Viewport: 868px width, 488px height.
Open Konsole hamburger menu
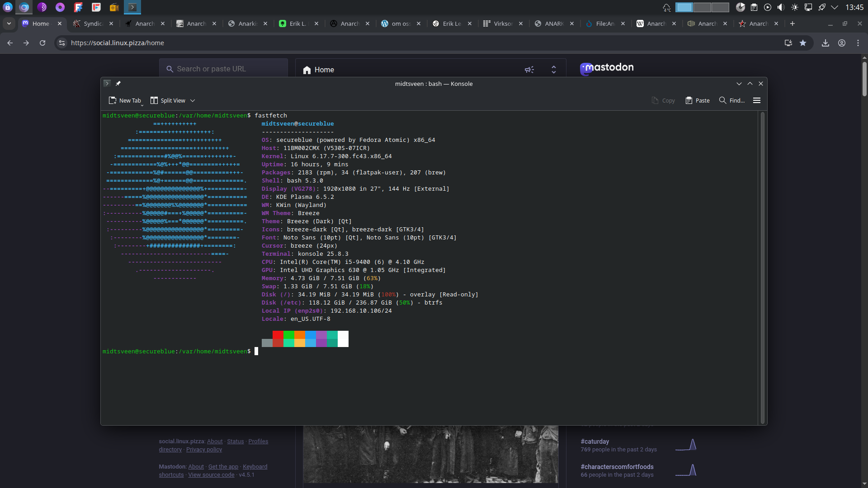click(x=757, y=100)
